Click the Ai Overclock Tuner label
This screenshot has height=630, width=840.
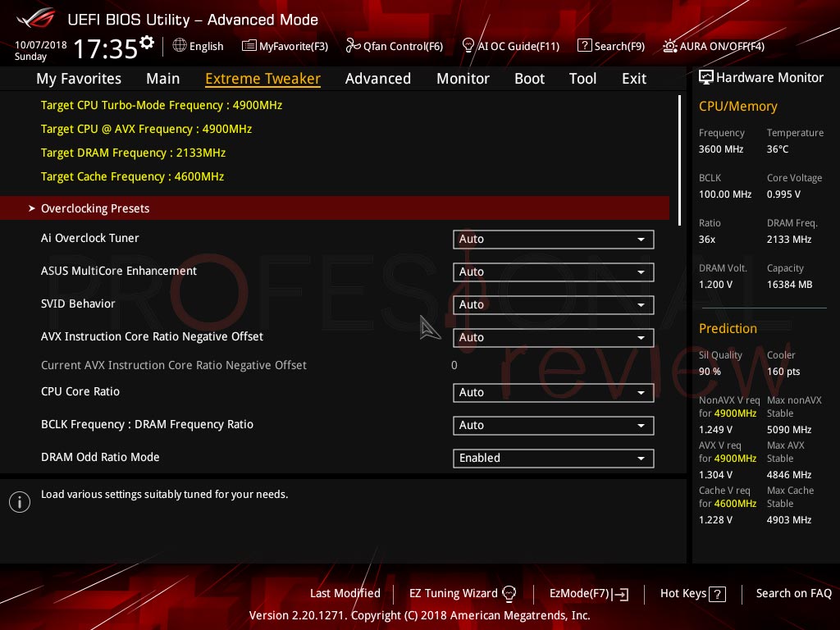(x=90, y=238)
